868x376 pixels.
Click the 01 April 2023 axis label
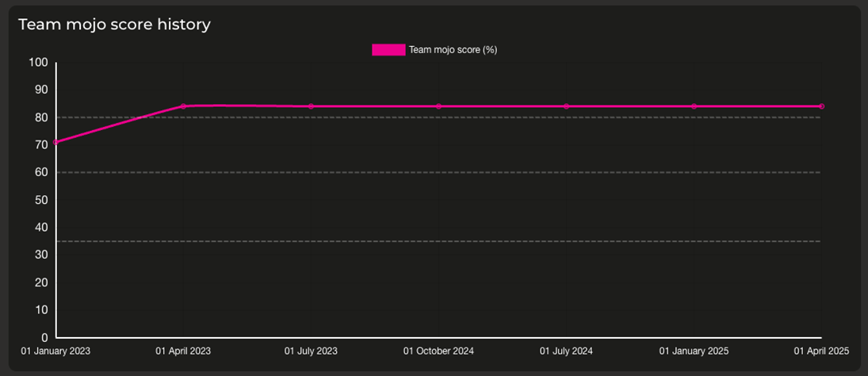[183, 351]
